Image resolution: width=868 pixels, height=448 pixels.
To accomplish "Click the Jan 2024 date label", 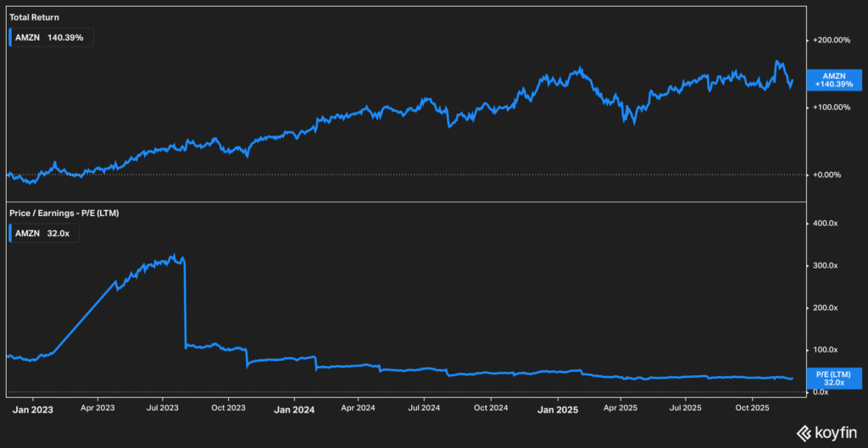I will [294, 410].
